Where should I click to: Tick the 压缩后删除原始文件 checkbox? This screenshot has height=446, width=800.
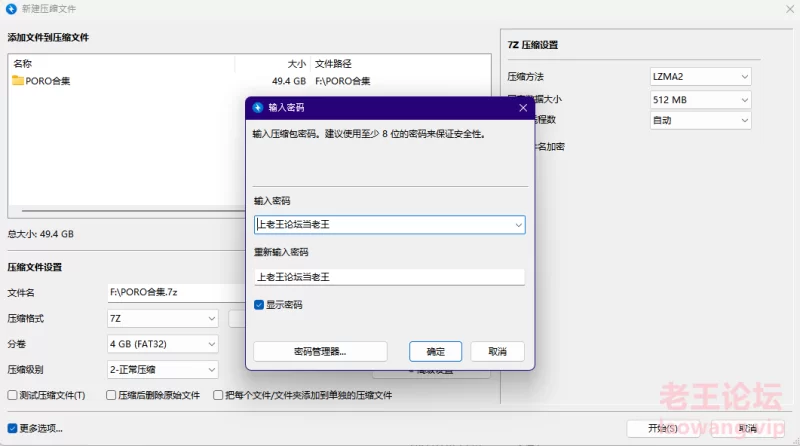tap(112, 395)
